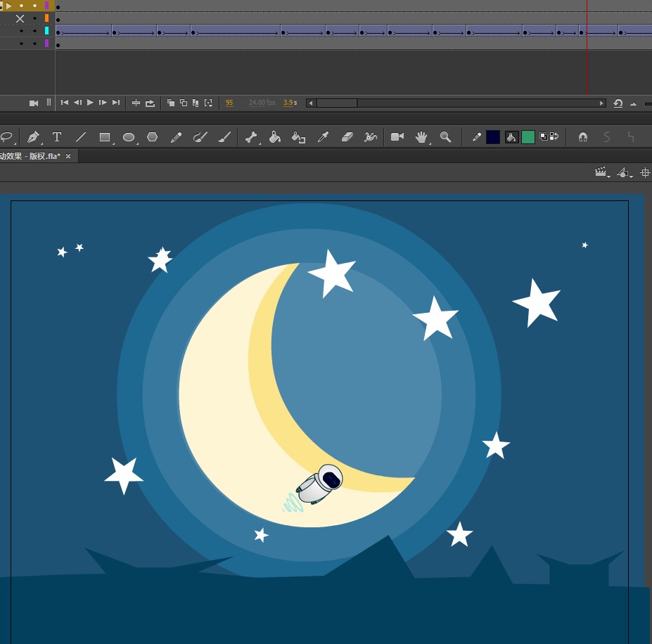652x644 pixels.
Task: Select the Text tool
Action: [57, 137]
